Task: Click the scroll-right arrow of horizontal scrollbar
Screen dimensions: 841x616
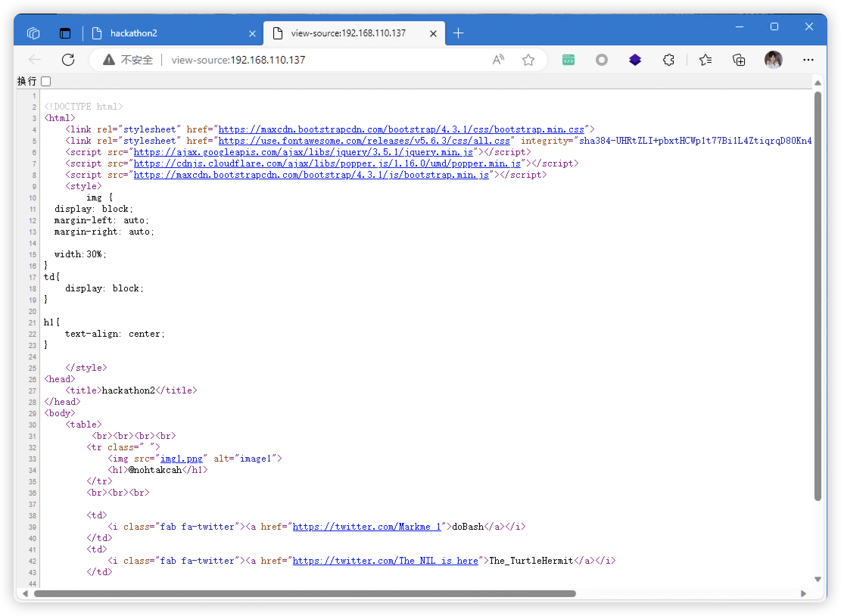Action: click(x=803, y=594)
